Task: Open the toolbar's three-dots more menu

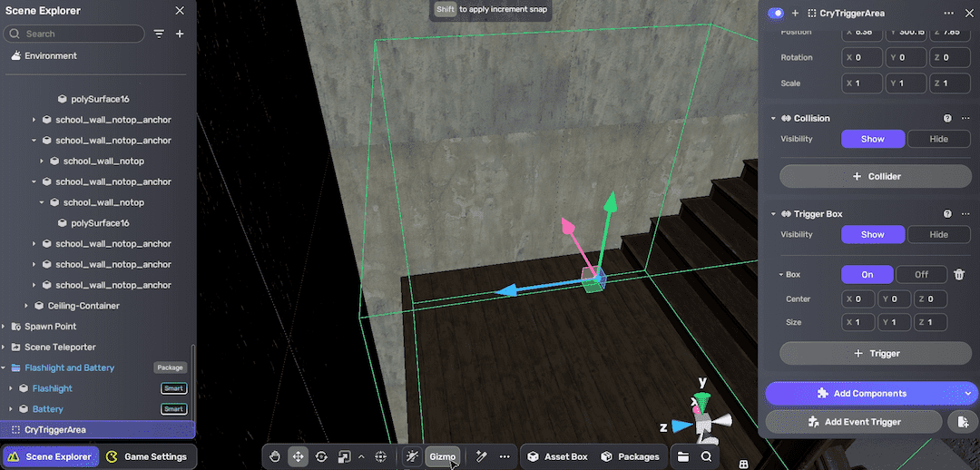Action: coord(505,457)
